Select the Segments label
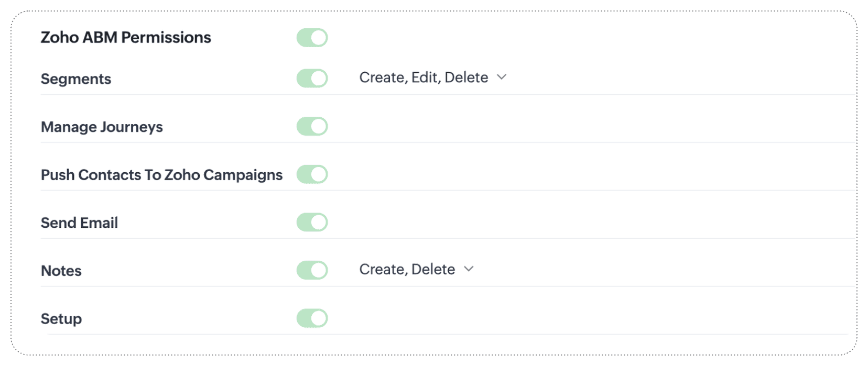This screenshot has width=868, height=366. point(76,79)
